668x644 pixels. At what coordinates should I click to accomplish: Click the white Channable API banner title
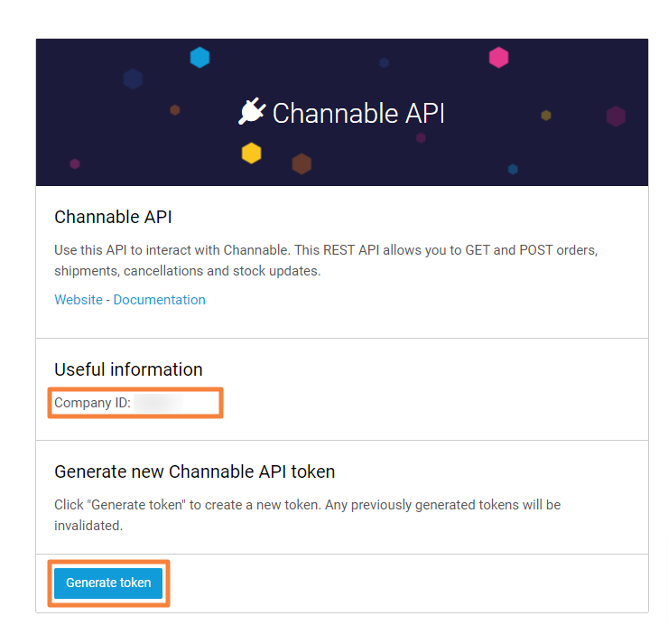[358, 113]
